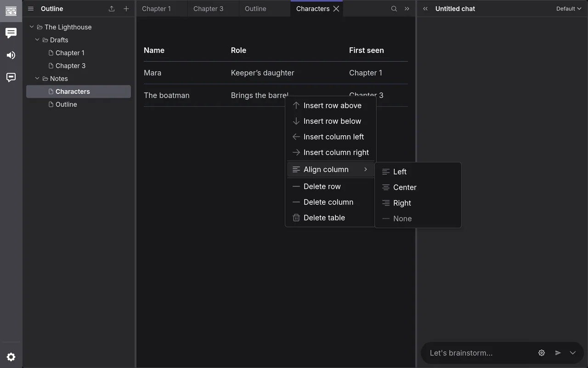Open the chat bubble icon in left sidebar
Viewport: 588px width, 368px height.
(11, 33)
